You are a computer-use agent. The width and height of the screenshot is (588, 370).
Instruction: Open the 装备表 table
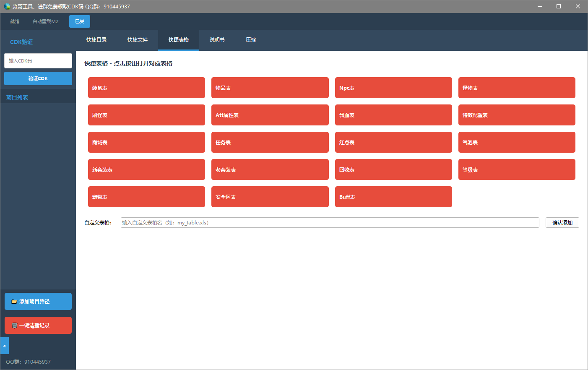146,87
